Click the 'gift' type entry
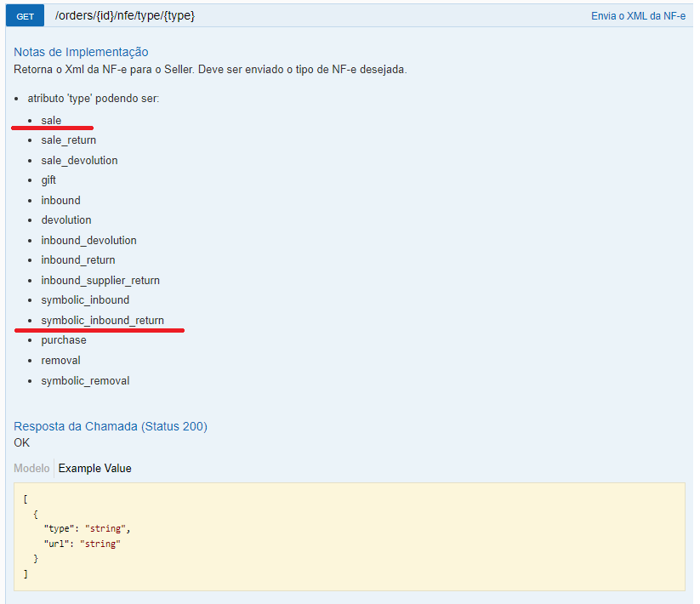Viewport: 700px width, 604px height. tap(48, 180)
